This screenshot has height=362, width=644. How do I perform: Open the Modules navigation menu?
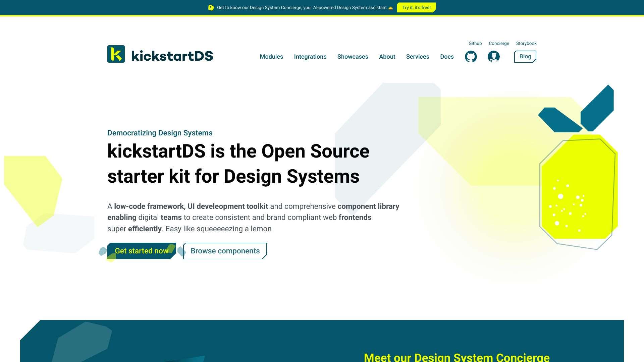coord(271,57)
